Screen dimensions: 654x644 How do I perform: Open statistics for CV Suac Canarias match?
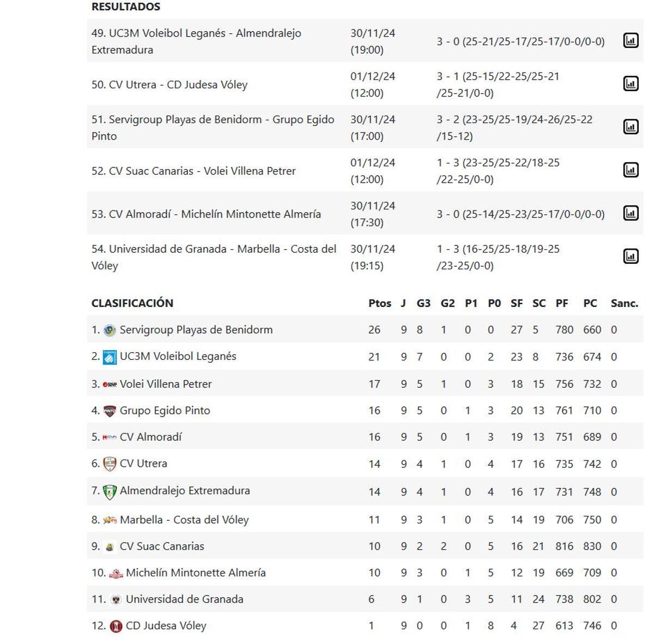coord(631,170)
